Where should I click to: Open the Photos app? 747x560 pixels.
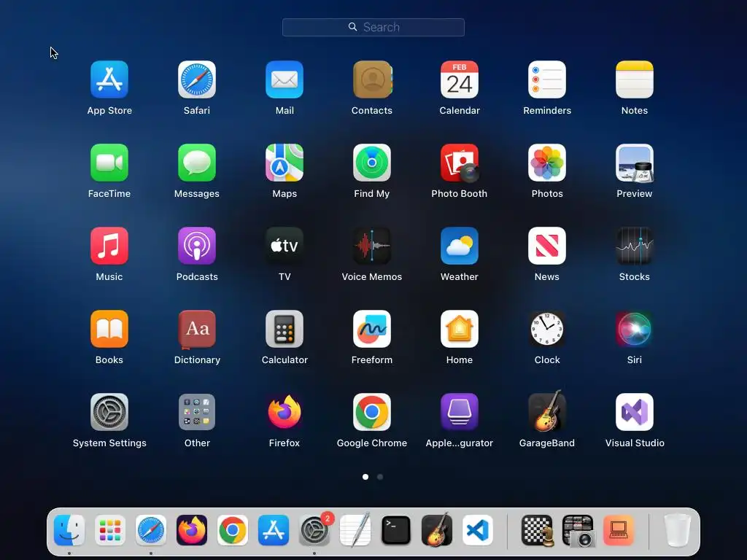pos(547,163)
